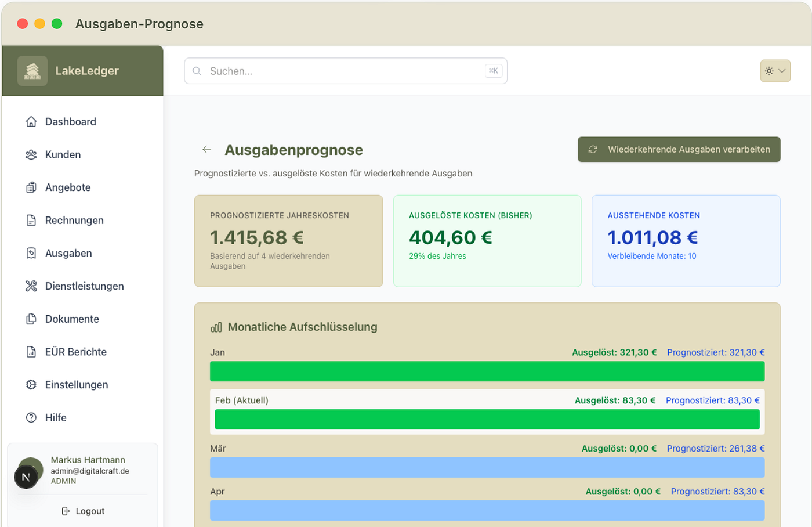Click "Verbleibende Monate: 10" text
The width and height of the screenshot is (812, 527).
(652, 256)
